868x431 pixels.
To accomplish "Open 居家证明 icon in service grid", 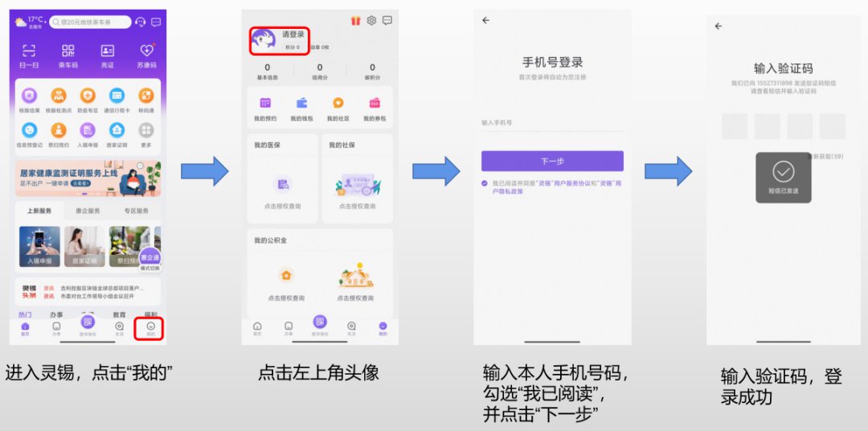I will tap(117, 130).
